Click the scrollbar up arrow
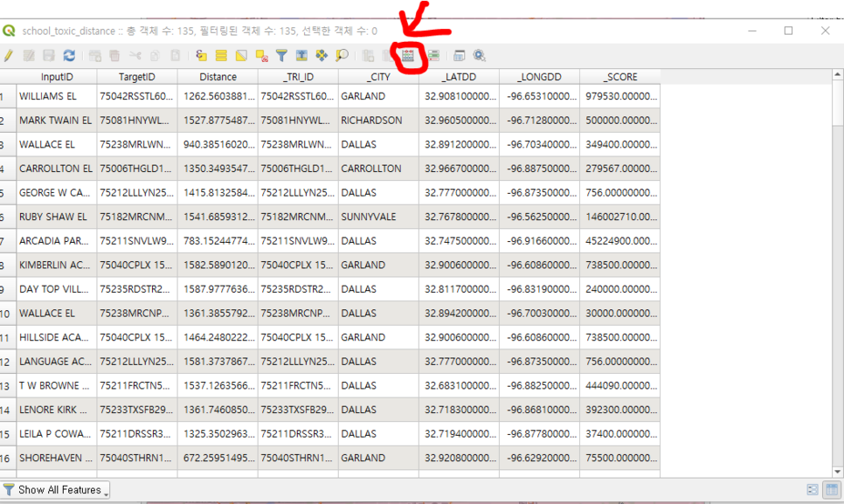 [838, 75]
